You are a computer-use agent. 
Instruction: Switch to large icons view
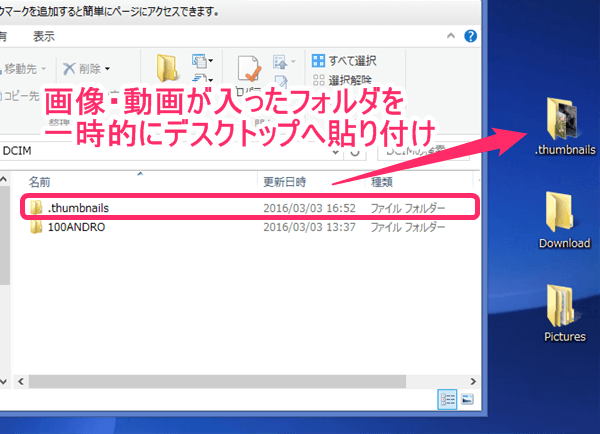coord(467,400)
